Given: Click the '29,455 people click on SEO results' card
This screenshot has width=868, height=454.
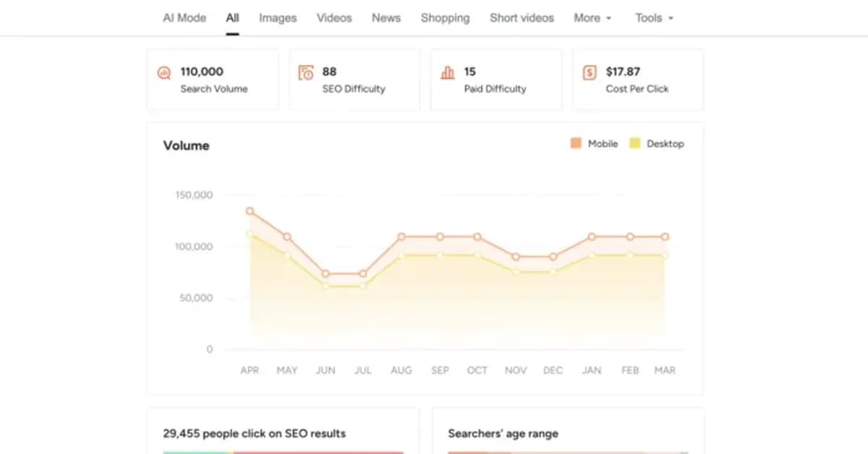Looking at the screenshot, I should pos(254,434).
